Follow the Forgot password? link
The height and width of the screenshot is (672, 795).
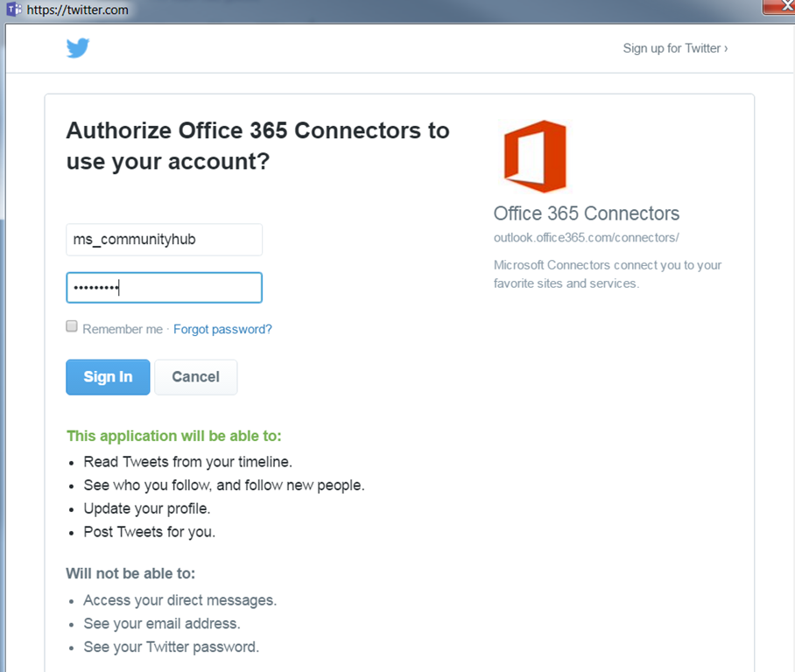(222, 329)
